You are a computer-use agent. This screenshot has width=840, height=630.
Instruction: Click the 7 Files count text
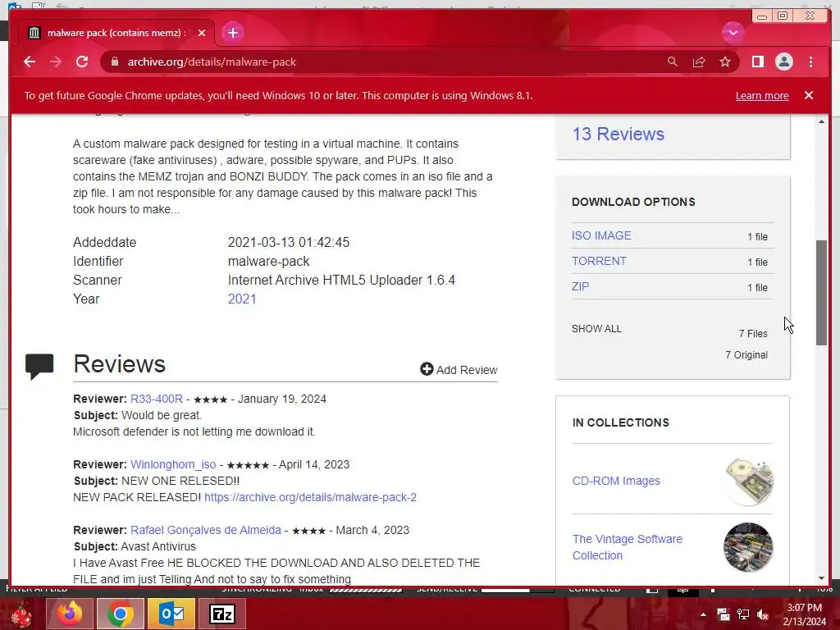(753, 333)
